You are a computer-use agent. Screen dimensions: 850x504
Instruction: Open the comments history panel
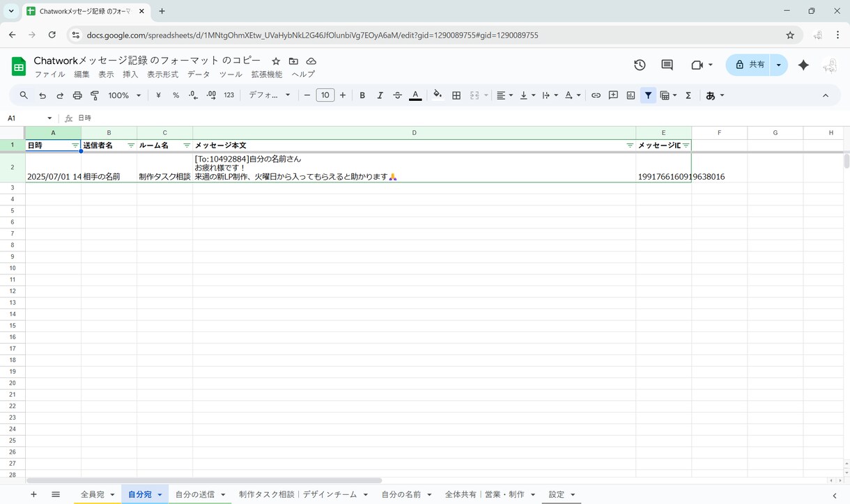667,65
